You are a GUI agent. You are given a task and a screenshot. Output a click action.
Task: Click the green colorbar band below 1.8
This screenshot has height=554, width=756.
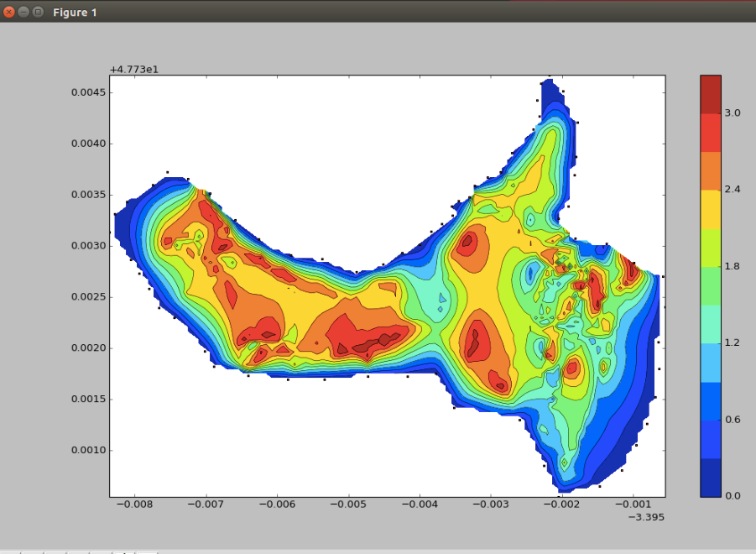[711, 286]
